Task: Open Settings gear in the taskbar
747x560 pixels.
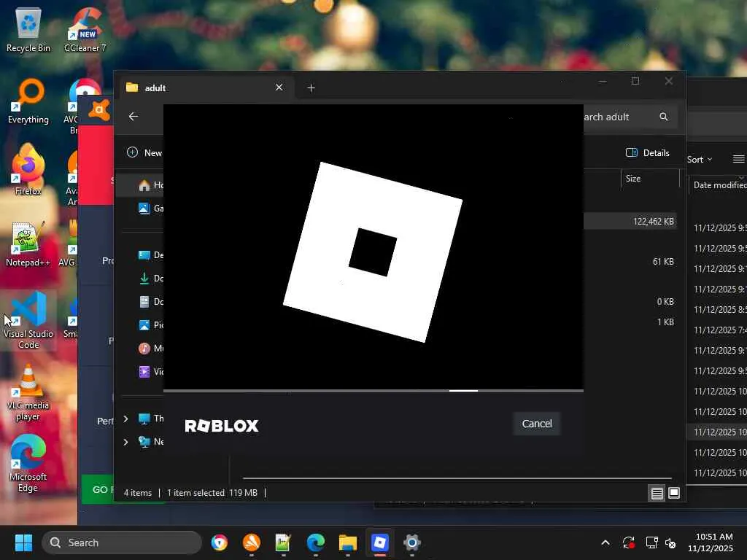Action: pyautogui.click(x=412, y=542)
